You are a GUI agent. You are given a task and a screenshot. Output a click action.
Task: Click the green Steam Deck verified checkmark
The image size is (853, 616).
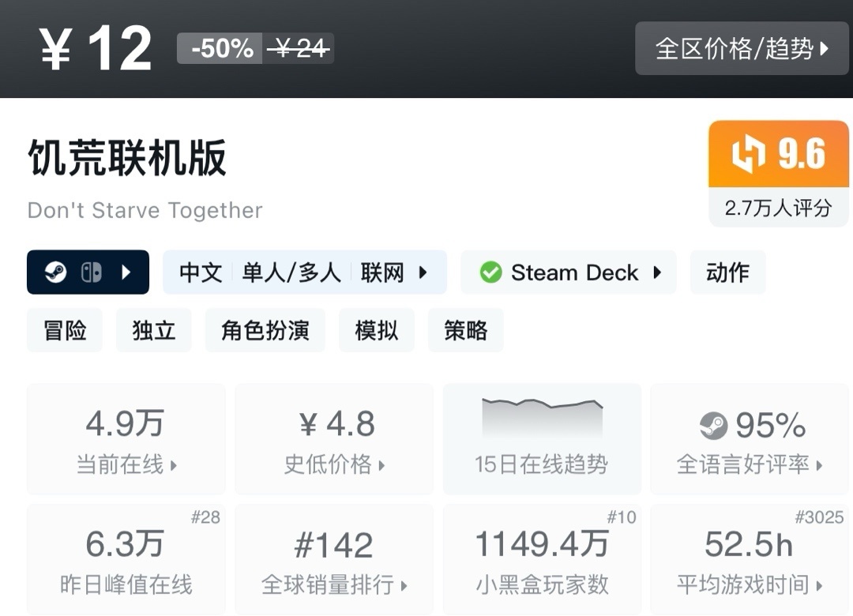coord(490,272)
